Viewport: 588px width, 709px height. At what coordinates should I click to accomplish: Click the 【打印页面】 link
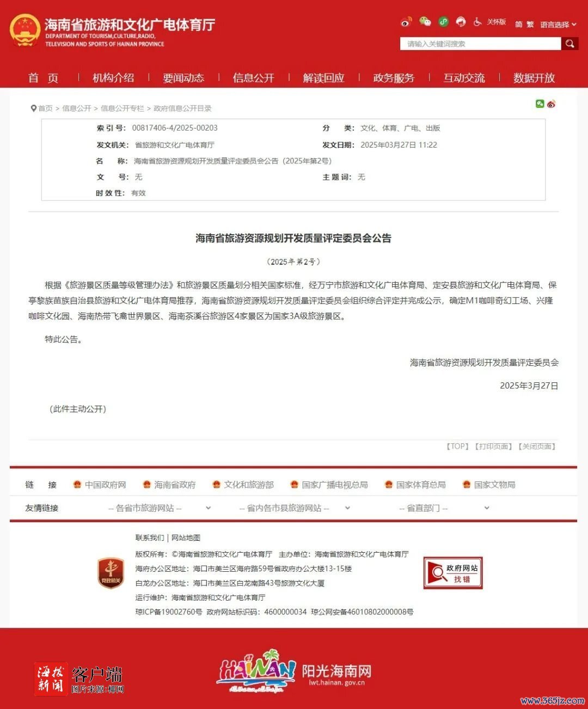pos(493,447)
